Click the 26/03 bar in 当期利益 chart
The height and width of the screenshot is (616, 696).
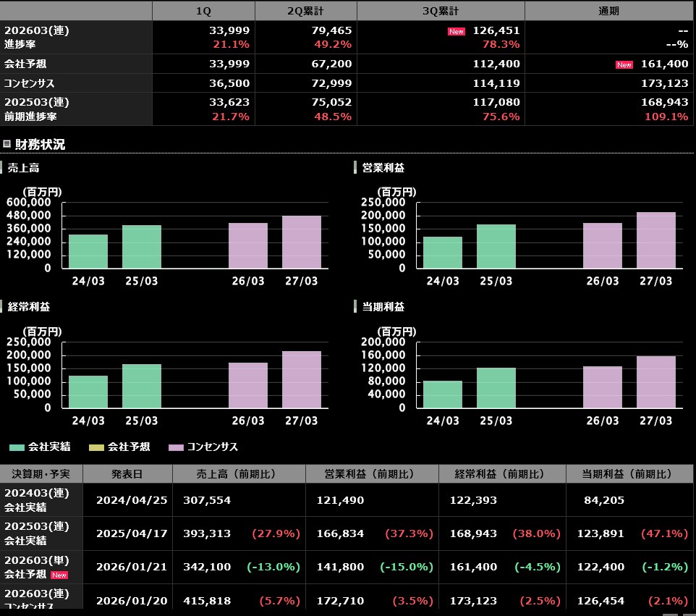point(603,387)
